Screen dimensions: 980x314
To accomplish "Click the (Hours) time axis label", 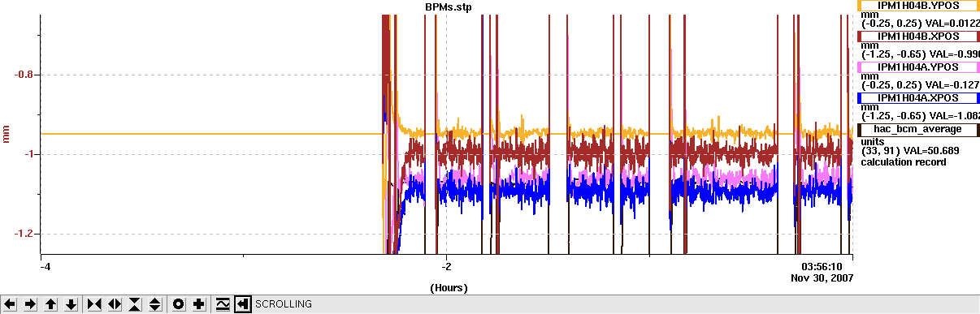I will point(447,287).
